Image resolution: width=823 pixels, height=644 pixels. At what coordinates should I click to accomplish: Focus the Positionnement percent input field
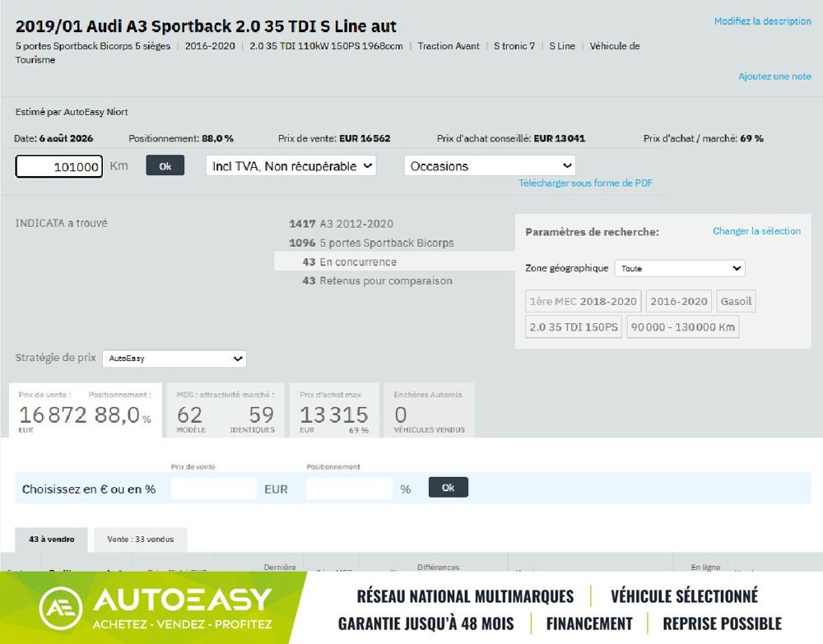click(x=349, y=489)
